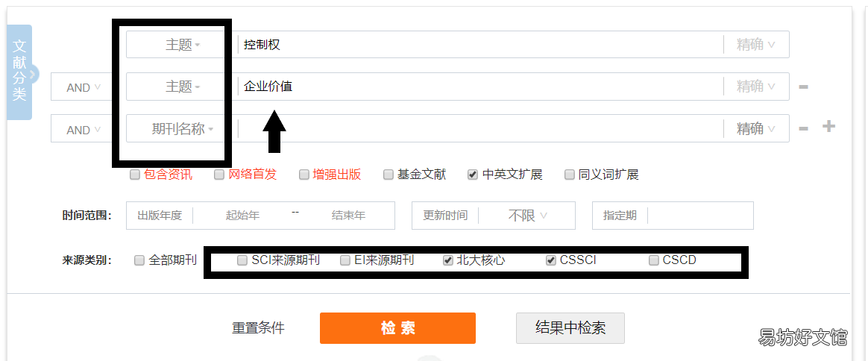Screen dimensions: 868x361
Task: Open the 主题 field dropdown beside 企业价值
Action: click(183, 87)
